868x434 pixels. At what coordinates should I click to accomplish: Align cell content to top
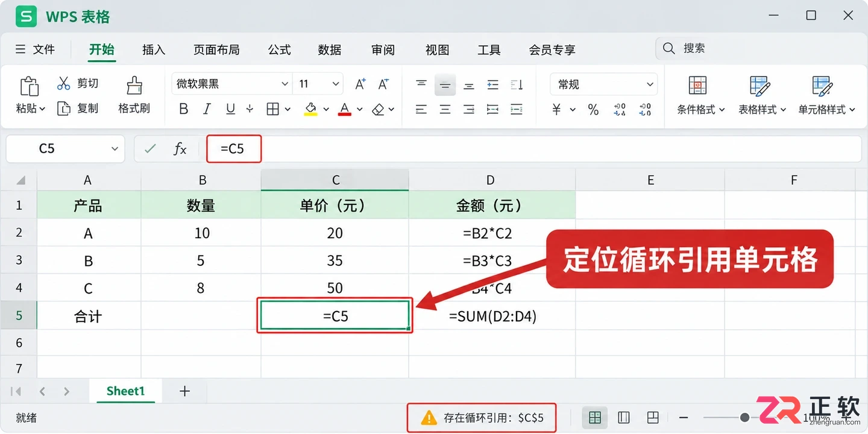point(421,84)
